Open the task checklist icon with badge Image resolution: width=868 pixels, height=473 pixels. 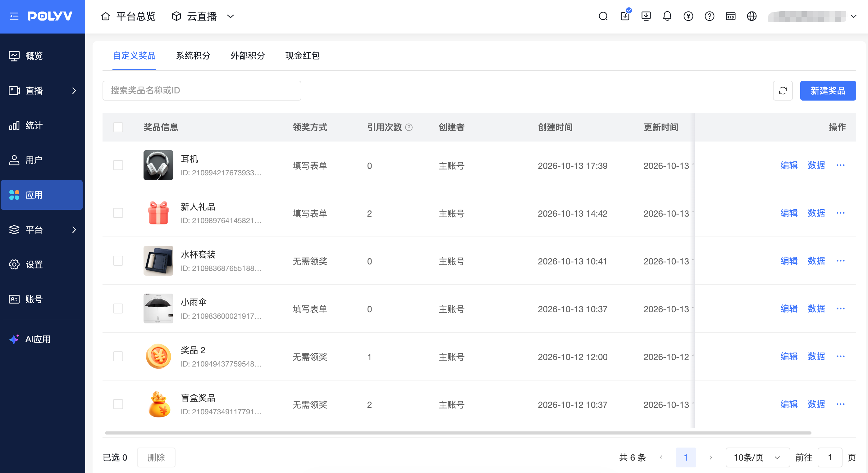tap(625, 16)
